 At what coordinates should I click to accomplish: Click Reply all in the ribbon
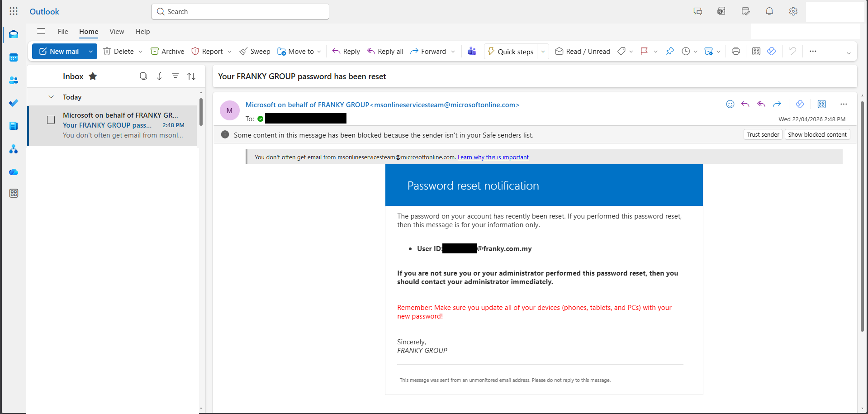[x=385, y=52]
